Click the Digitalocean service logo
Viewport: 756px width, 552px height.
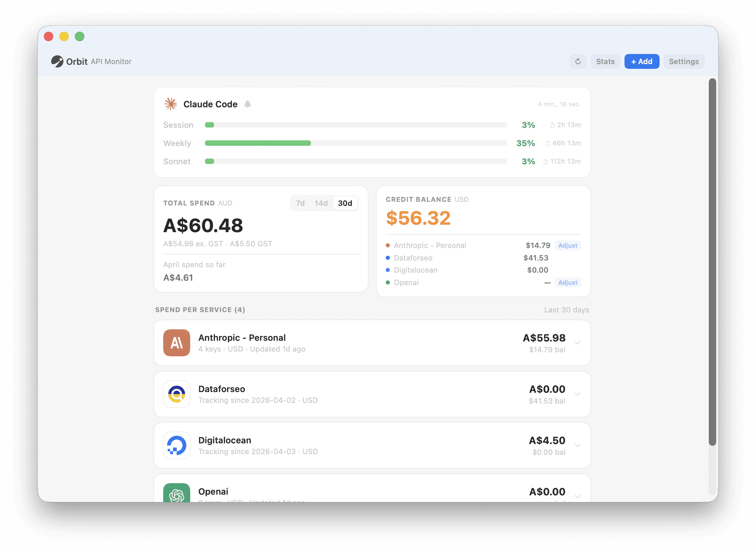coord(176,445)
